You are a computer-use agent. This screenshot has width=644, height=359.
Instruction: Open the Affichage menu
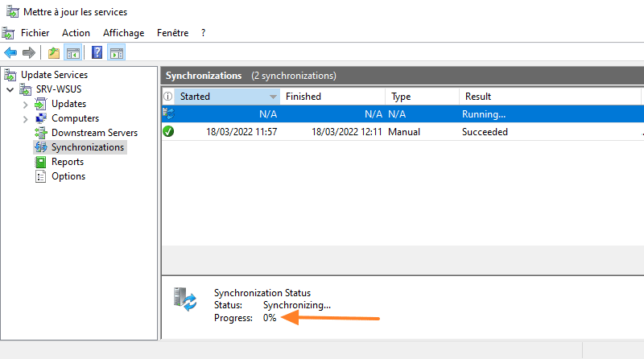coord(123,33)
